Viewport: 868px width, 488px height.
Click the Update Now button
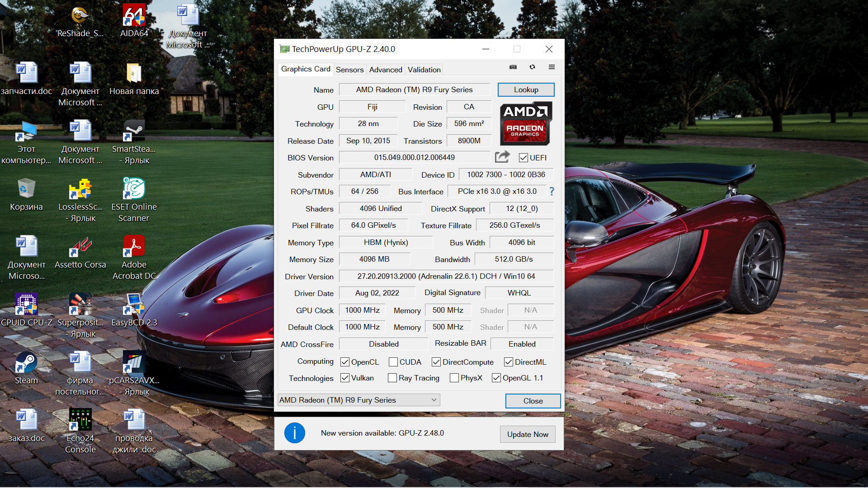[x=527, y=434]
